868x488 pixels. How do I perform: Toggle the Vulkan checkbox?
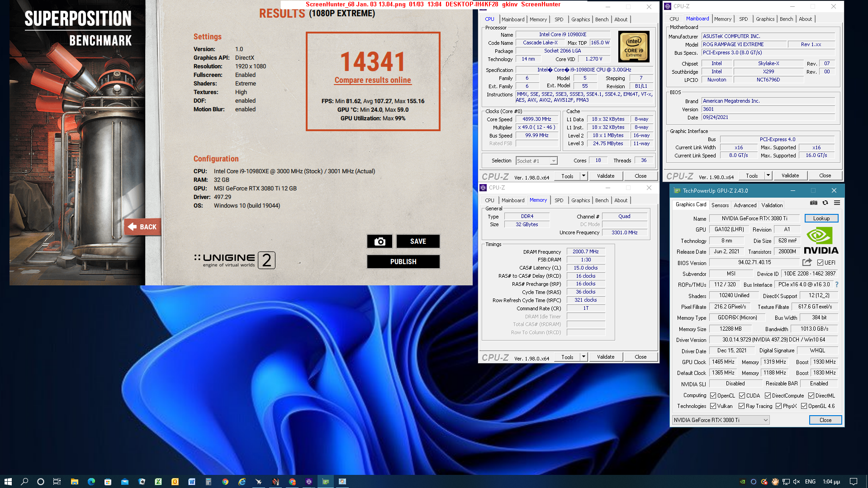pyautogui.click(x=713, y=406)
